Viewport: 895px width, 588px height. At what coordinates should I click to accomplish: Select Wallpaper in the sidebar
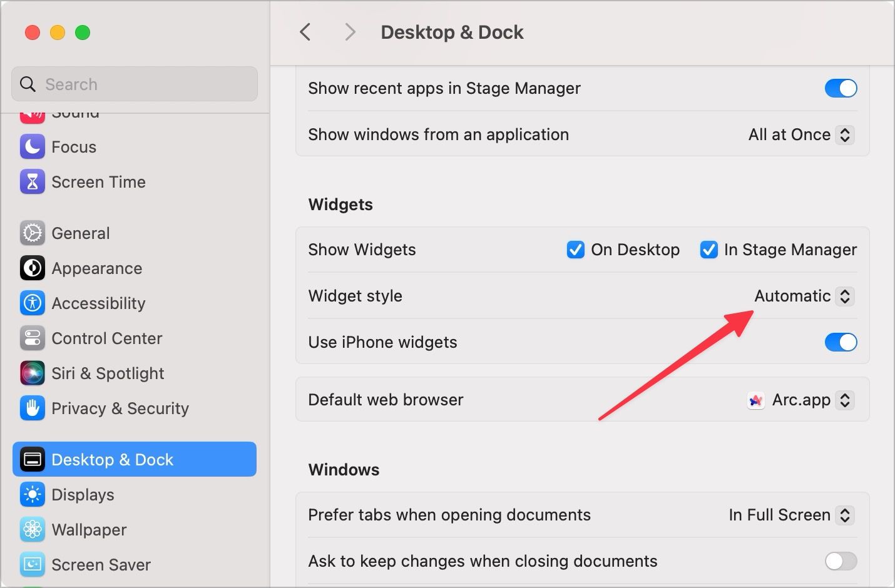coord(89,530)
